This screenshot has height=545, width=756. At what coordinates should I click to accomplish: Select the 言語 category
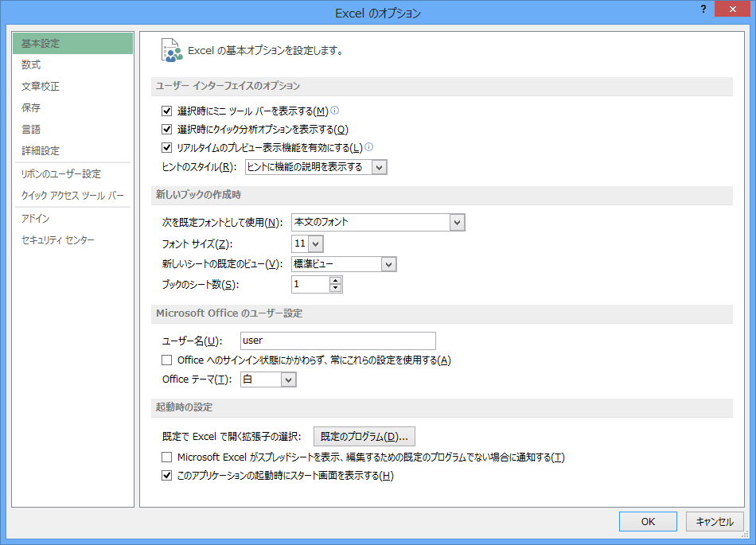(72, 129)
